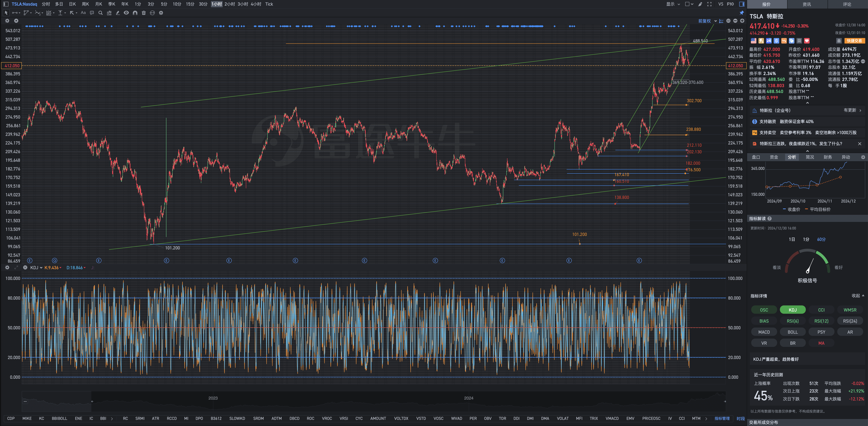Collapse indicator details via 收起
This screenshot has height=426, width=868.
tap(858, 296)
